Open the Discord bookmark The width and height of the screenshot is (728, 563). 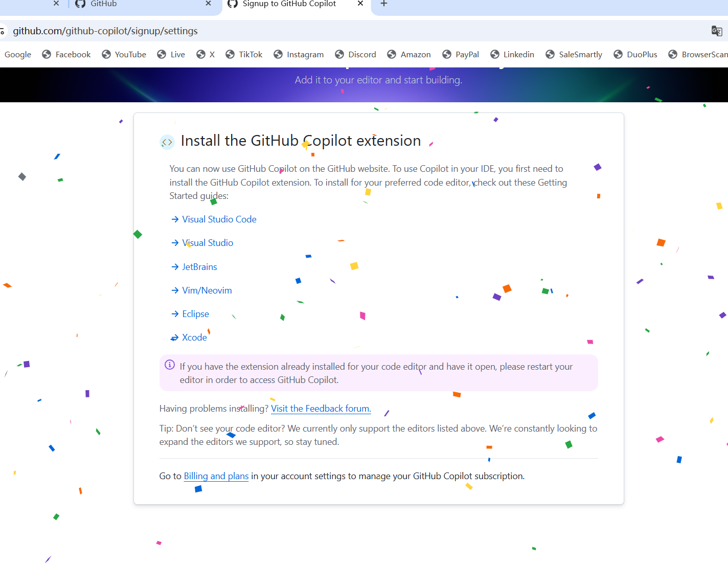[x=356, y=55]
